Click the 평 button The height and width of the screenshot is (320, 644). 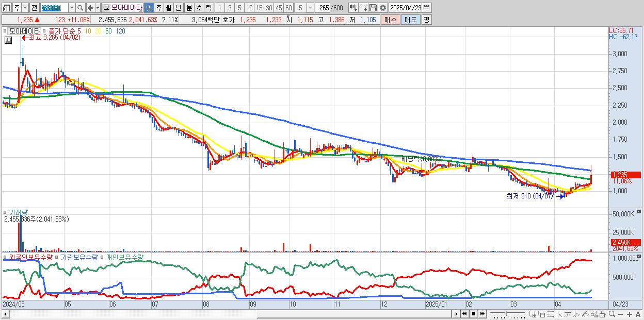click(x=426, y=20)
